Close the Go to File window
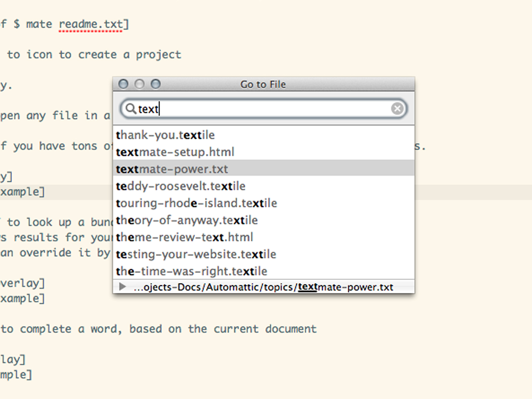The height and width of the screenshot is (399, 532). (123, 84)
